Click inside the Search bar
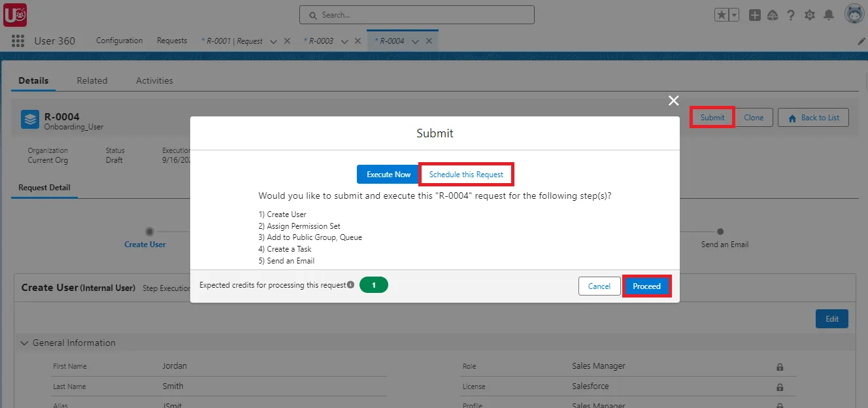 tap(416, 14)
